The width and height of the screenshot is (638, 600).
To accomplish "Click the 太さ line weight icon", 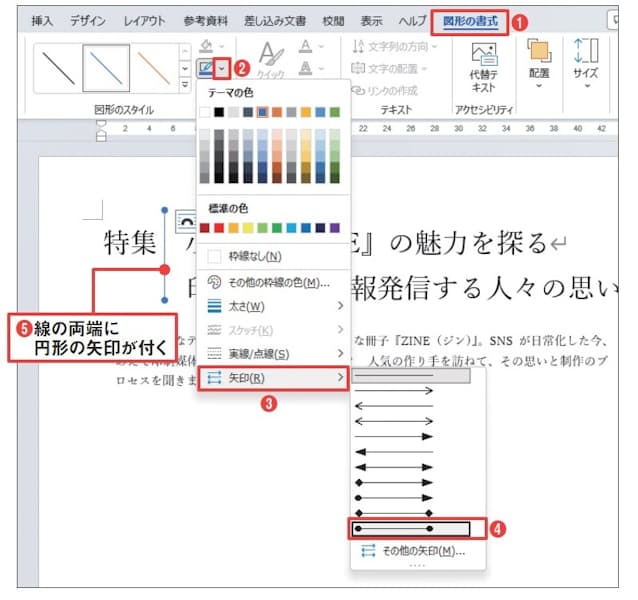I will click(214, 306).
